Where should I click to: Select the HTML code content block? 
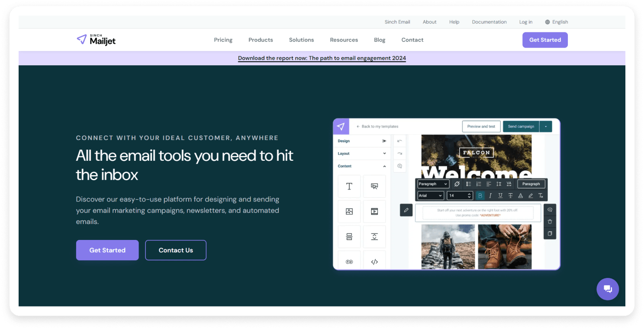pos(374,261)
